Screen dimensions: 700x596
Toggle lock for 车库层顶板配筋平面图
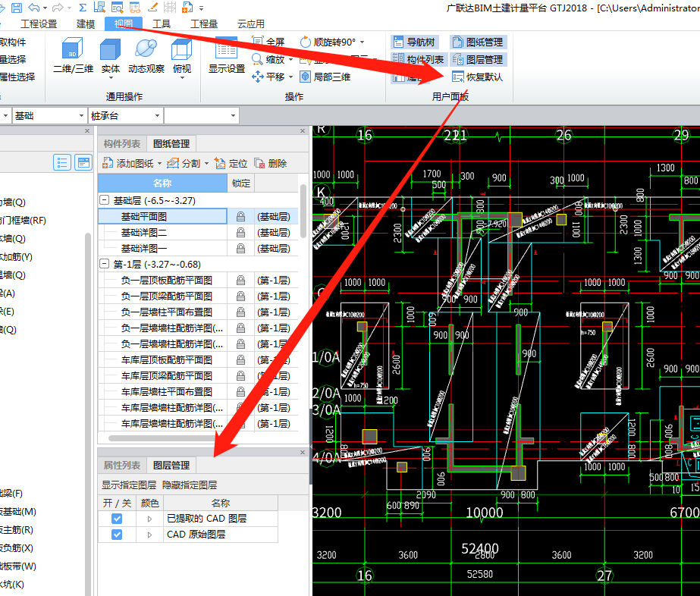coord(240,360)
